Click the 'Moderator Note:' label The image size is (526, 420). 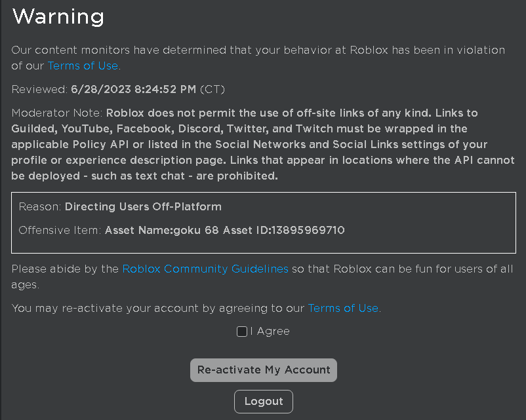(56, 112)
